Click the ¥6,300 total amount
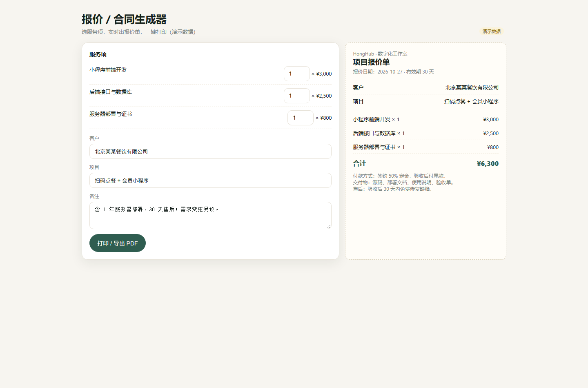588x388 pixels. click(x=488, y=164)
